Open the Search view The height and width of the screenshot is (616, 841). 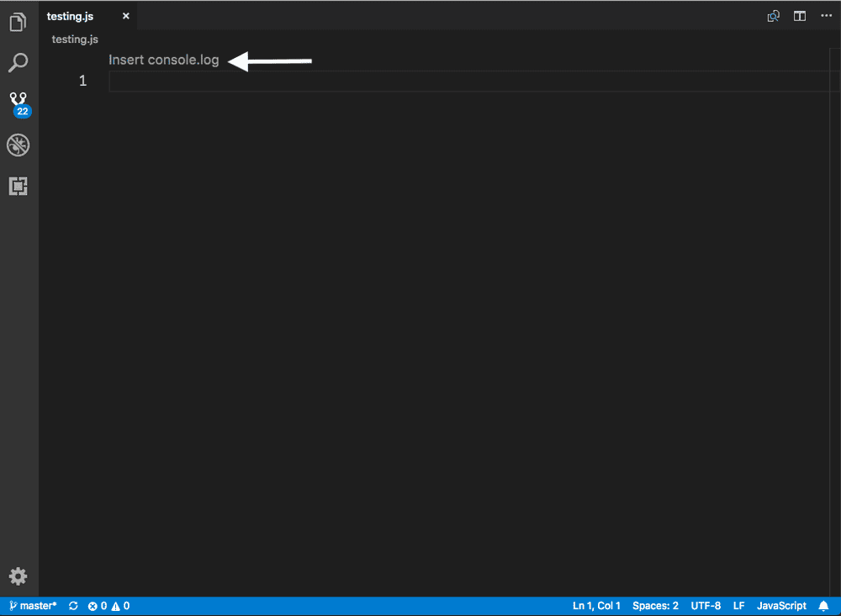(x=19, y=62)
